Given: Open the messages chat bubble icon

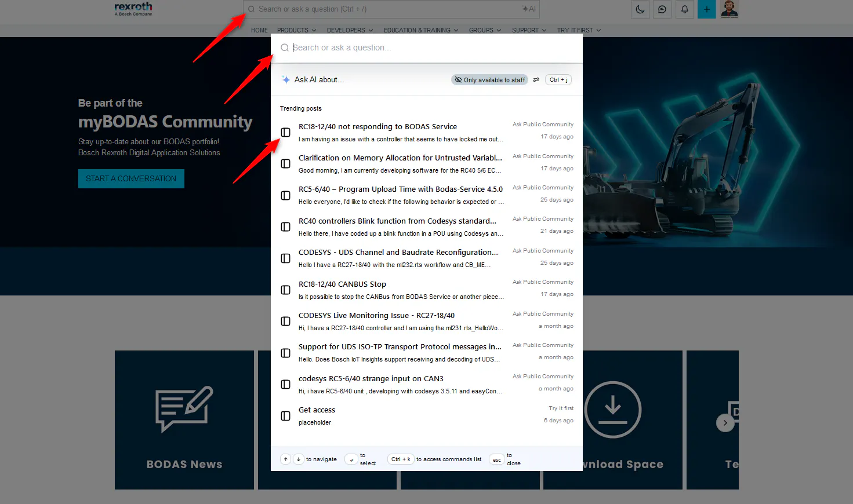Looking at the screenshot, I should [662, 9].
